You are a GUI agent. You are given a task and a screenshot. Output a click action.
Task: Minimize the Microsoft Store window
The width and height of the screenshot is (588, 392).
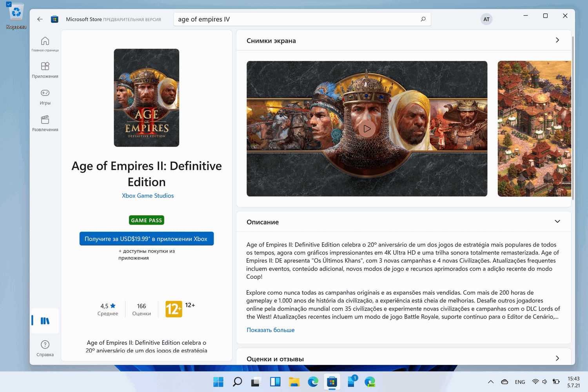pos(526,16)
